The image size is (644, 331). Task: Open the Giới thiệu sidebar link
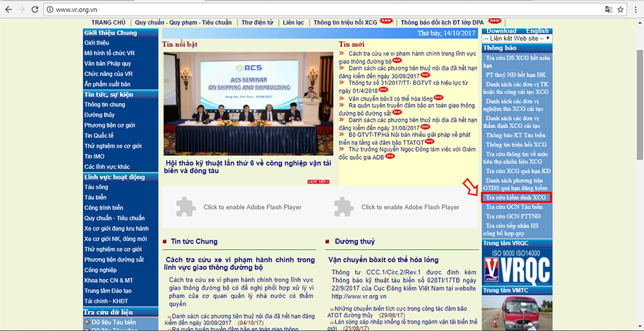coord(97,43)
